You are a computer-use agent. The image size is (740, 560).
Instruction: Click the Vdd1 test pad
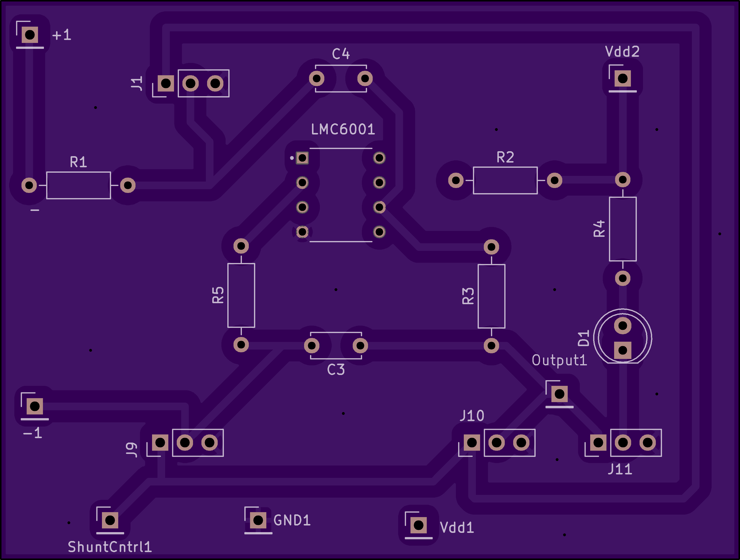[419, 525]
